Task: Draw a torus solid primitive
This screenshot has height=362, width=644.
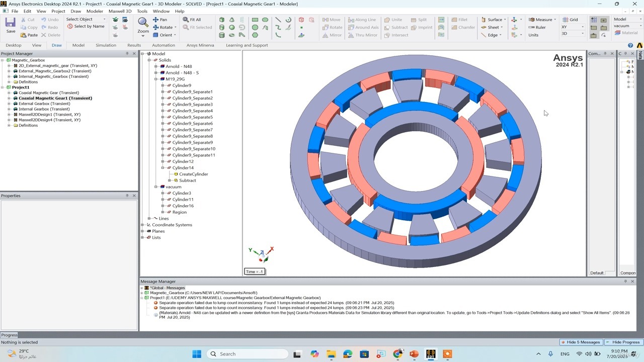Action: (232, 35)
